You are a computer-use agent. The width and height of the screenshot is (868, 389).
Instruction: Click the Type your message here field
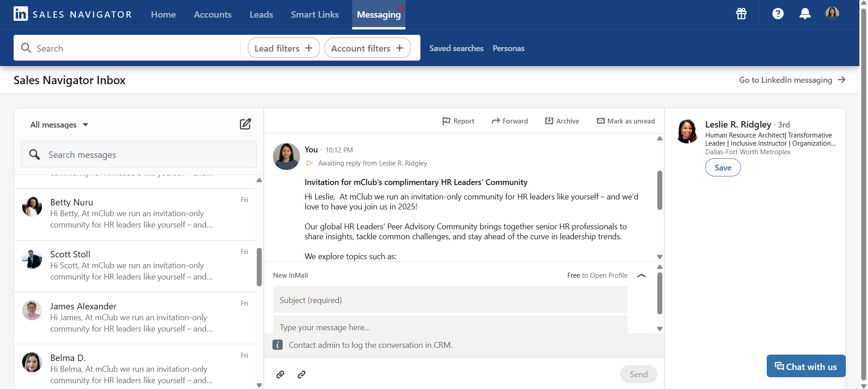(450, 325)
